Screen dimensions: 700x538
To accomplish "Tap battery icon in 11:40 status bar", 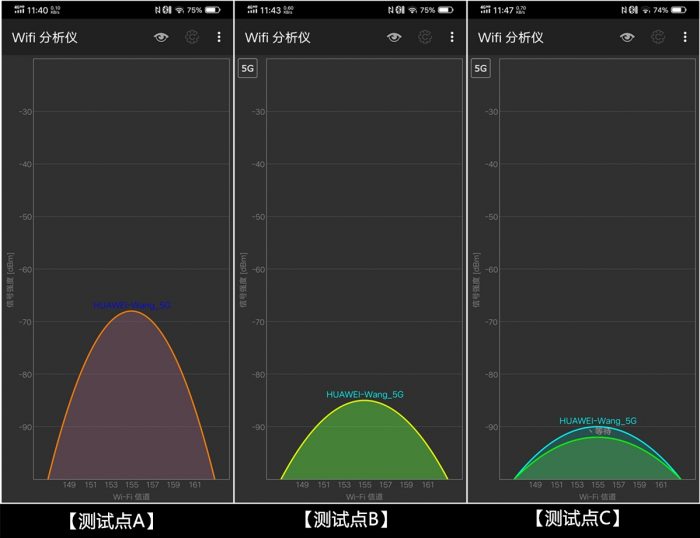I will pos(212,9).
